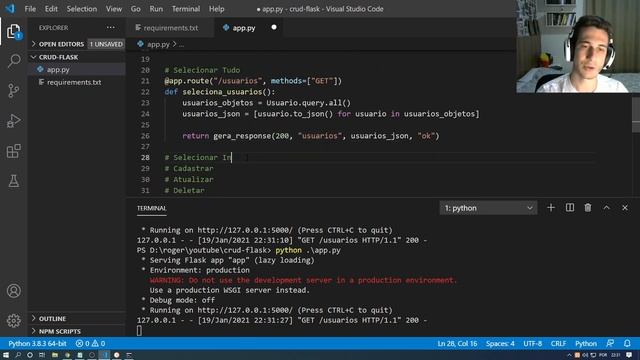The image size is (640, 360).
Task: Open the Terminal menu
Action: [186, 9]
